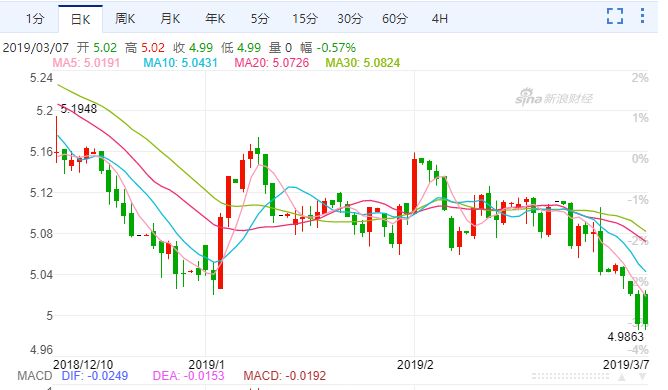Viewport: 668px width, 390px height.
Task: Click the 高 5.02 high value
Action: pos(145,47)
